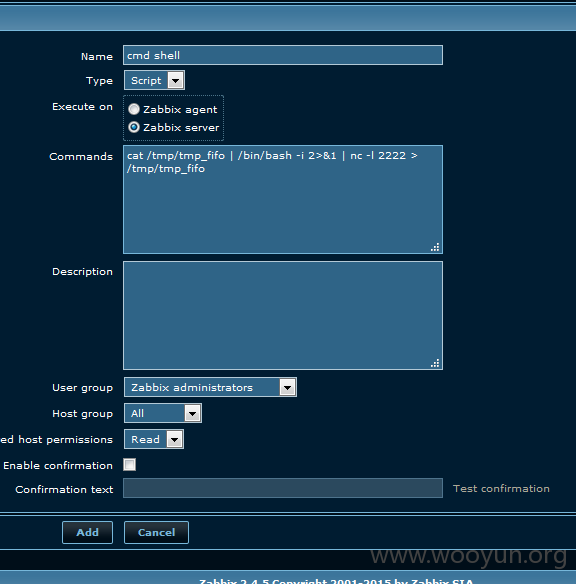Open the Type dropdown showing Script

point(154,80)
